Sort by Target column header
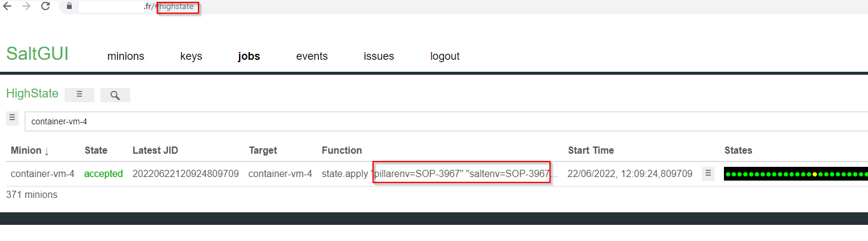This screenshot has width=868, height=241. [263, 151]
